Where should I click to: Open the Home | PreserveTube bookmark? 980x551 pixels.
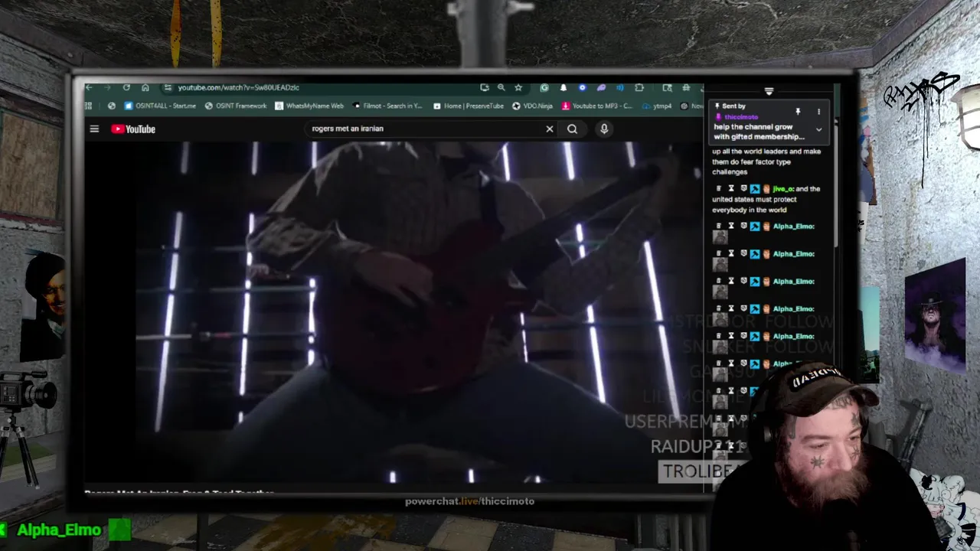[469, 106]
